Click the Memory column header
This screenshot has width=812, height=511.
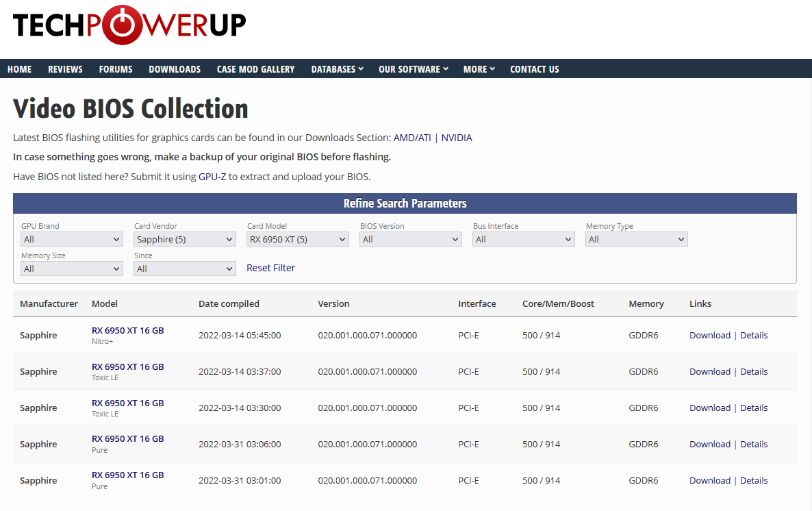(x=646, y=303)
